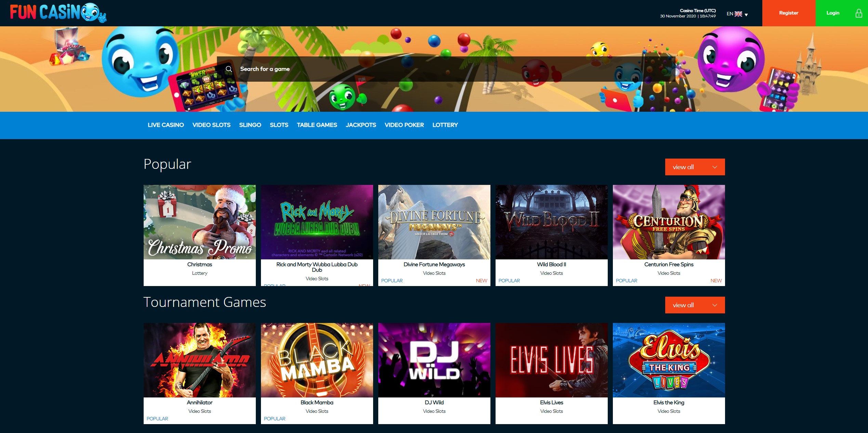Open the Elvis the King Lives thumbnail

coord(669,360)
